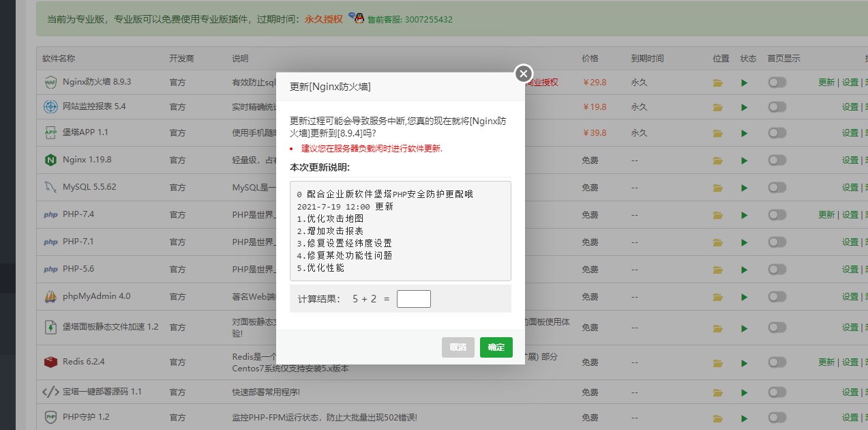Screen dimensions: 868x430
Task: Click the PHP-7.4 php logo icon
Action: click(x=50, y=214)
